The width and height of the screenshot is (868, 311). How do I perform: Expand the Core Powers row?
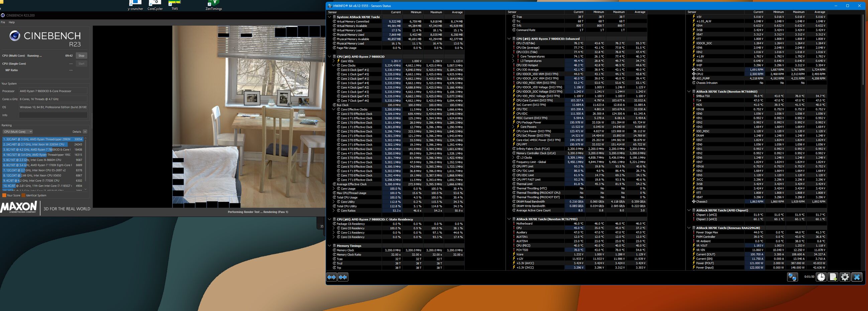[x=514, y=127]
